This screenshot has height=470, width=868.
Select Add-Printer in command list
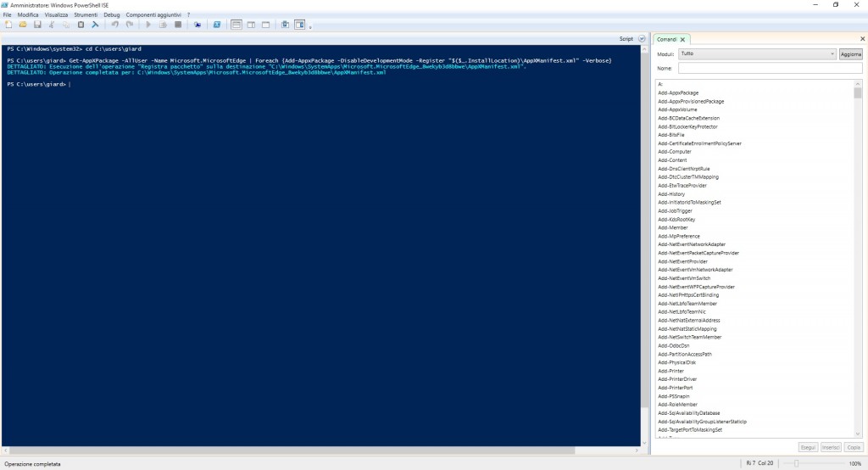(x=670, y=371)
